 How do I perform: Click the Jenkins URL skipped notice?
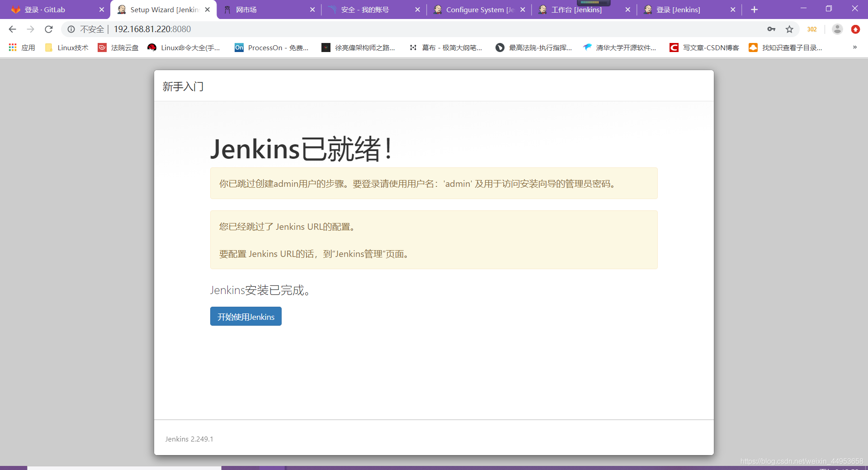(434, 240)
